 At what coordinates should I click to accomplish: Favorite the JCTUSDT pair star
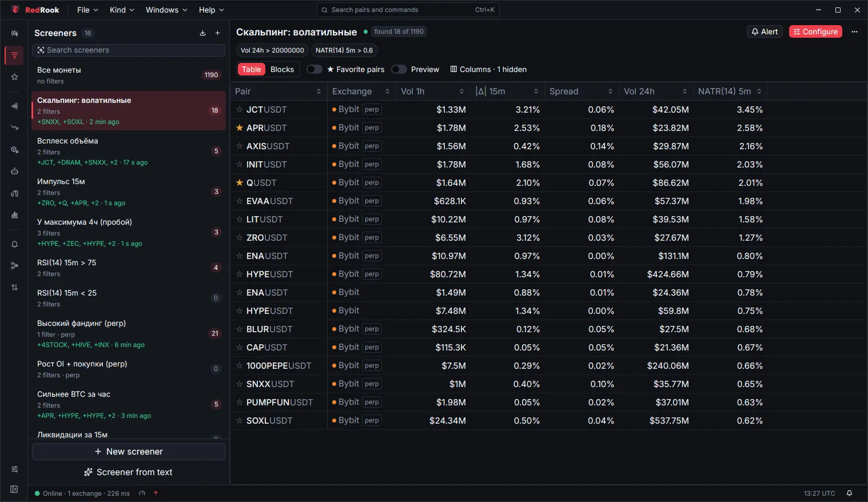tap(240, 110)
